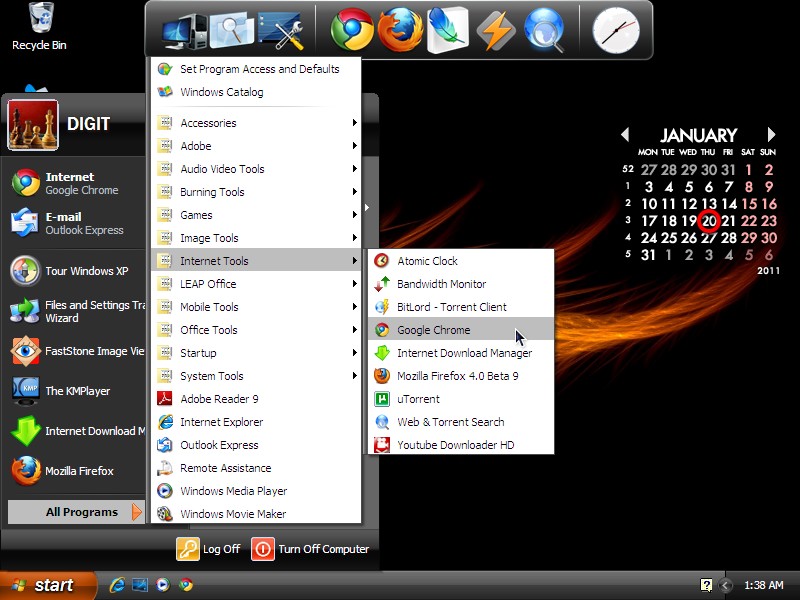Screen dimensions: 800x600
Task: Open Web & Torrent Search
Action: [461, 422]
